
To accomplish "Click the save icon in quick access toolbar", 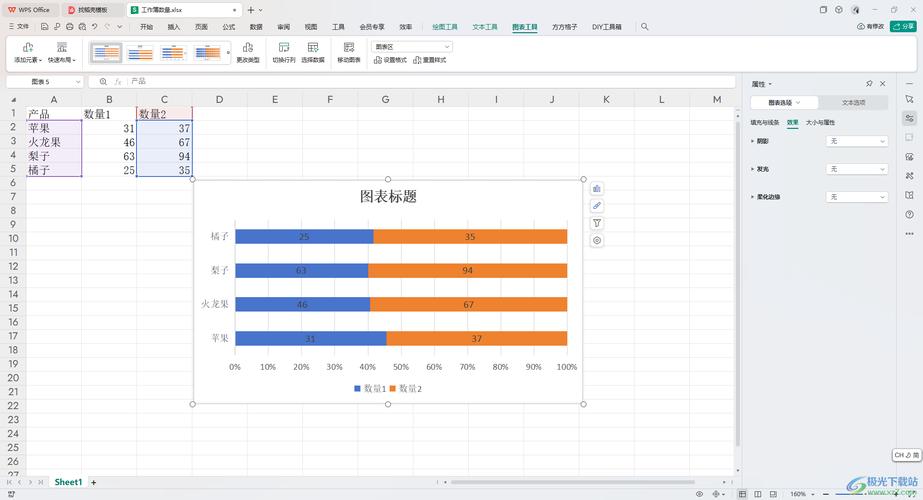I will pyautogui.click(x=44, y=27).
